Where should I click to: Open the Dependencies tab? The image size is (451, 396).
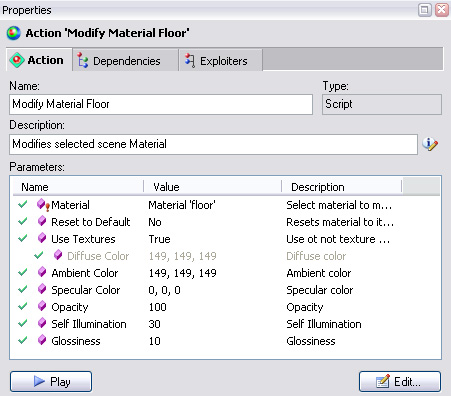(125, 61)
